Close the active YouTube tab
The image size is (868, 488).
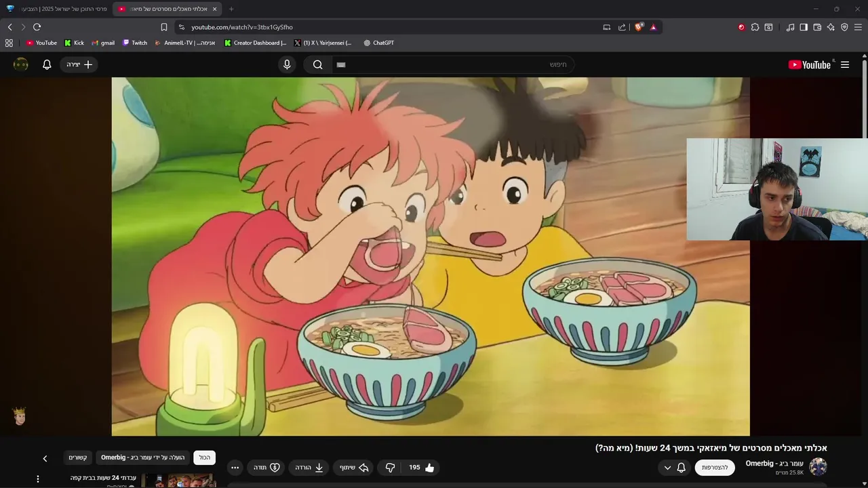(214, 9)
